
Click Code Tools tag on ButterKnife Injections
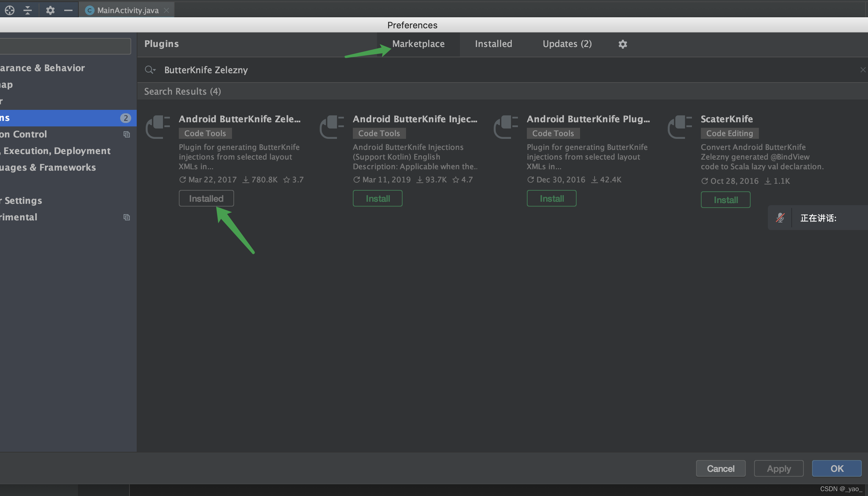point(379,133)
